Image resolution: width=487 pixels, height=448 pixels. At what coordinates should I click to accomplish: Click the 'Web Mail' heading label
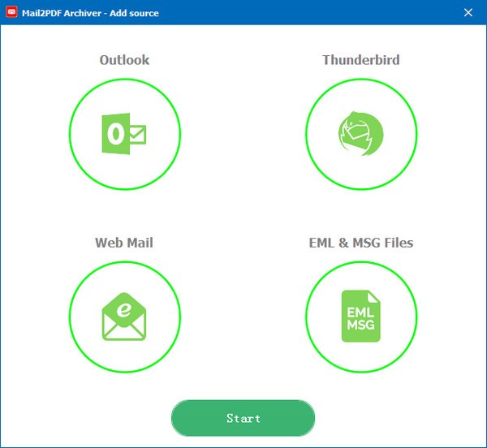(x=124, y=243)
